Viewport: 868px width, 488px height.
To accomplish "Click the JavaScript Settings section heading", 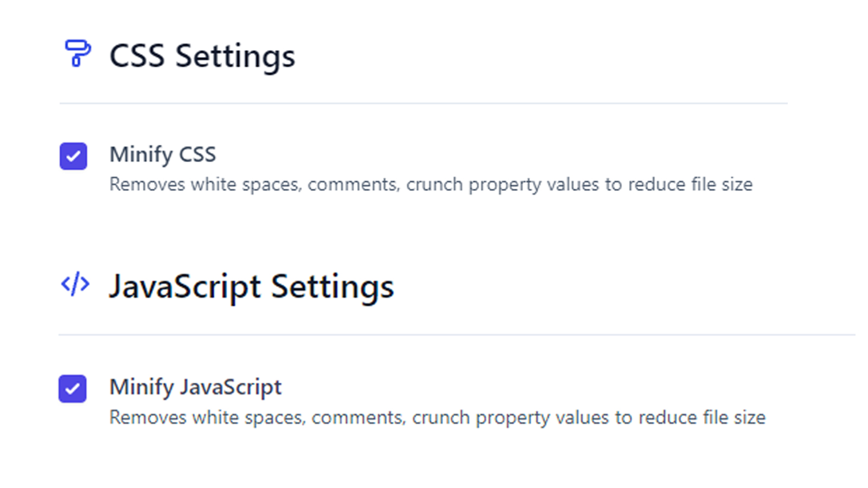I will 251,287.
